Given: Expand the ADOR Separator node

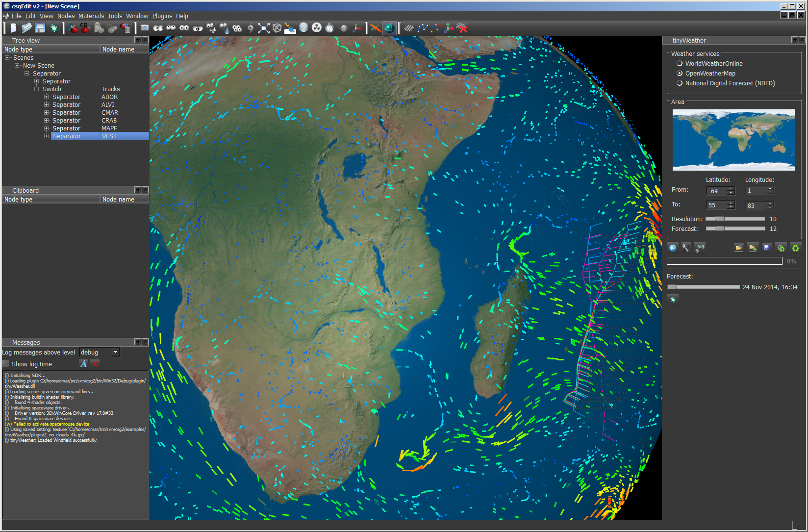Looking at the screenshot, I should coord(47,97).
